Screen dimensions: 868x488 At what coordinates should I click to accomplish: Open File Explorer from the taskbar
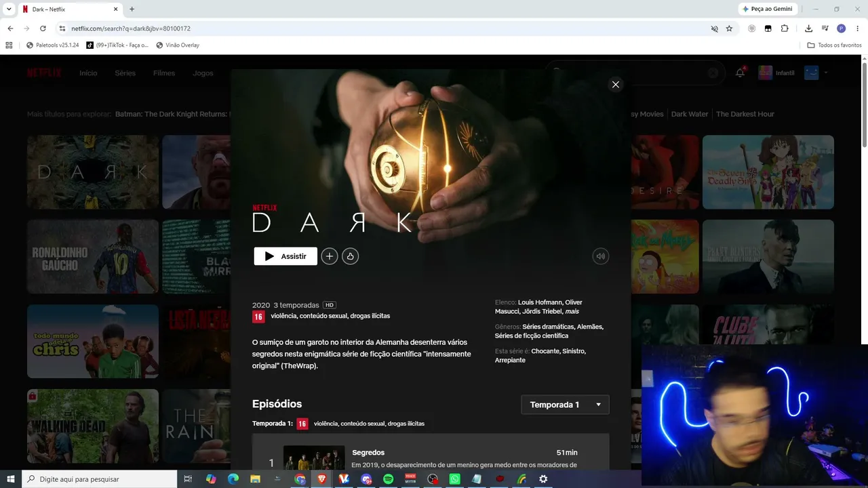tap(256, 479)
